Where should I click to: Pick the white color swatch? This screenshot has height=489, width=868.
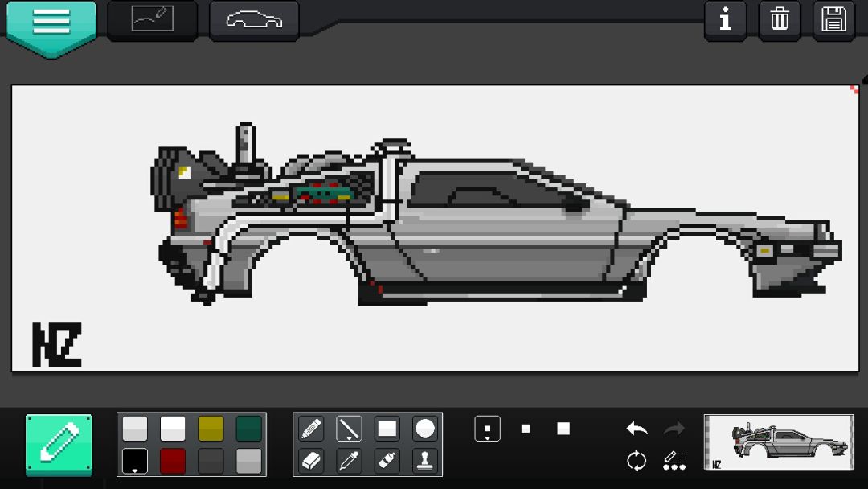coord(173,429)
